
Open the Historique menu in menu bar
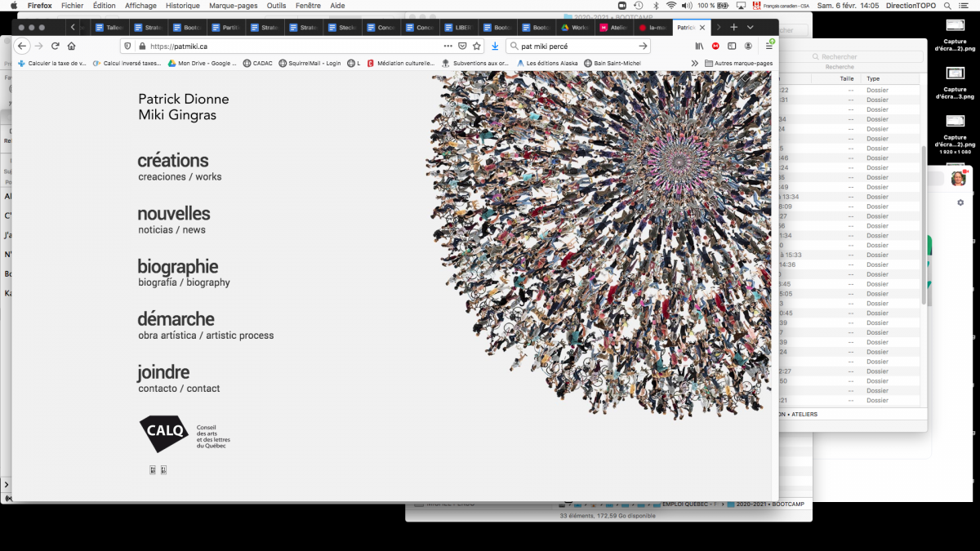point(182,6)
